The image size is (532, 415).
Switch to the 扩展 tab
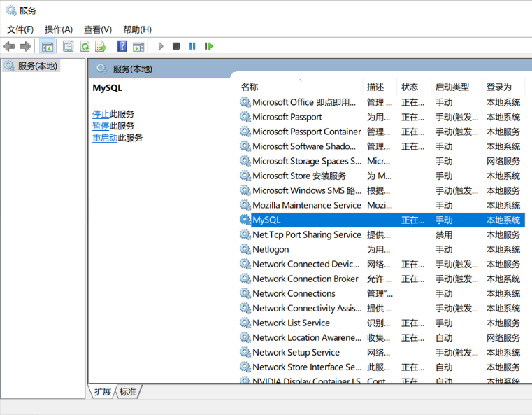pos(103,392)
